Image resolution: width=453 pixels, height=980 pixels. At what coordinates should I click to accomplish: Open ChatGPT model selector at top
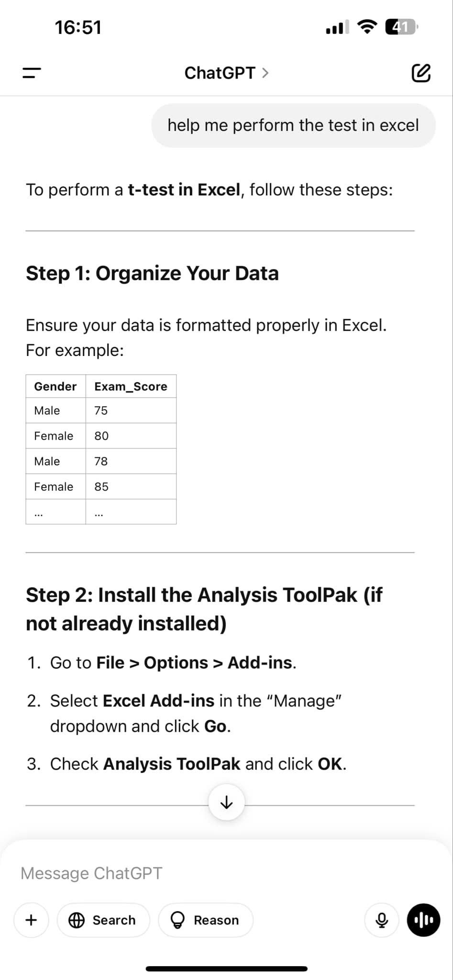click(220, 73)
